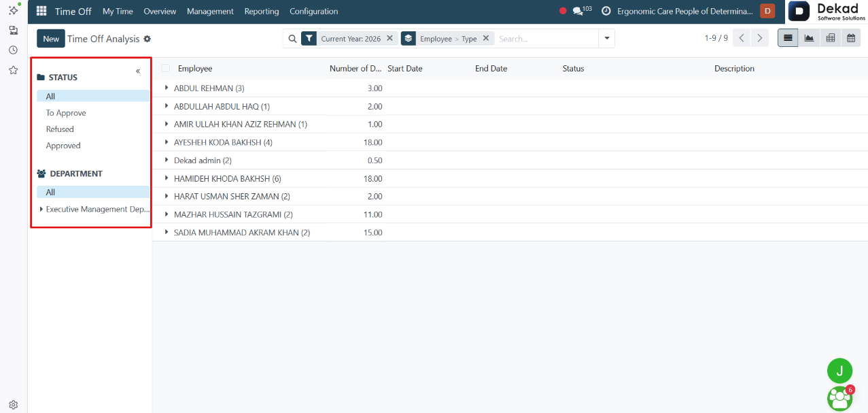Open the Time Off app menu

(x=73, y=11)
